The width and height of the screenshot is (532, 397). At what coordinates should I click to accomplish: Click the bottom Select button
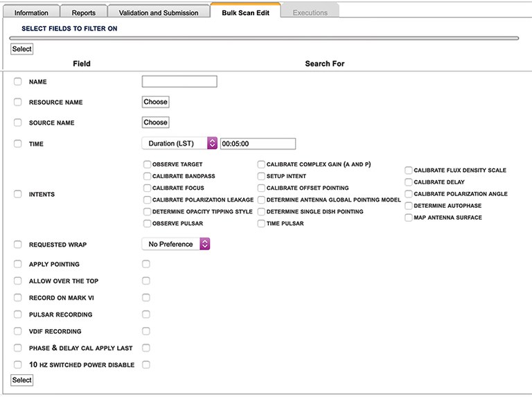tap(22, 380)
